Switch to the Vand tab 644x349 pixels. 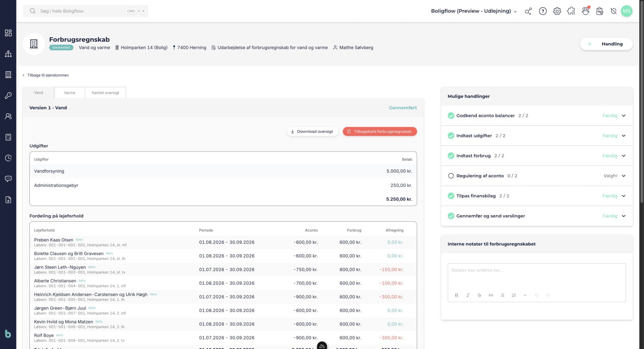(x=38, y=93)
